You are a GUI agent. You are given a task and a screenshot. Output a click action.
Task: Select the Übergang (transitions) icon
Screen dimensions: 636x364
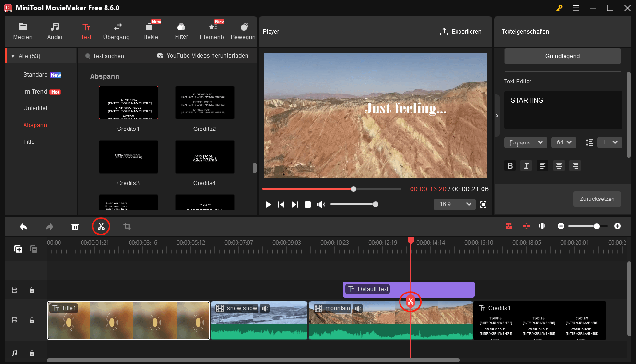(116, 31)
